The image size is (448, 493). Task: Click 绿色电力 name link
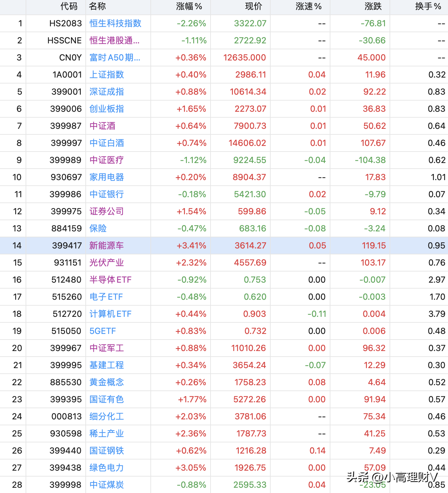point(107,468)
